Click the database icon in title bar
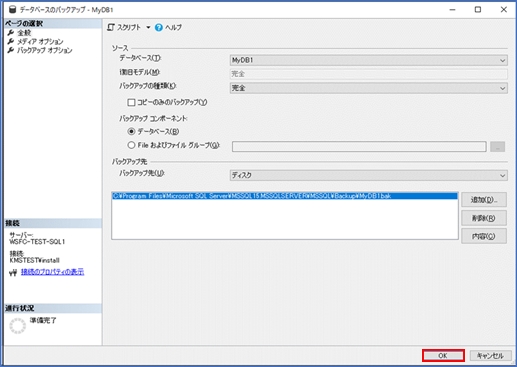The height and width of the screenshot is (367, 517). (12, 9)
